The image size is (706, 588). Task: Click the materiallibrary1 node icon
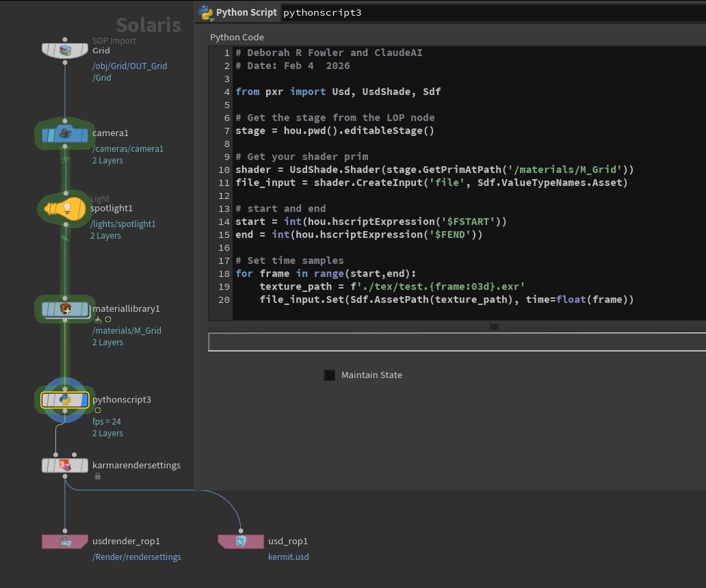coord(65,310)
